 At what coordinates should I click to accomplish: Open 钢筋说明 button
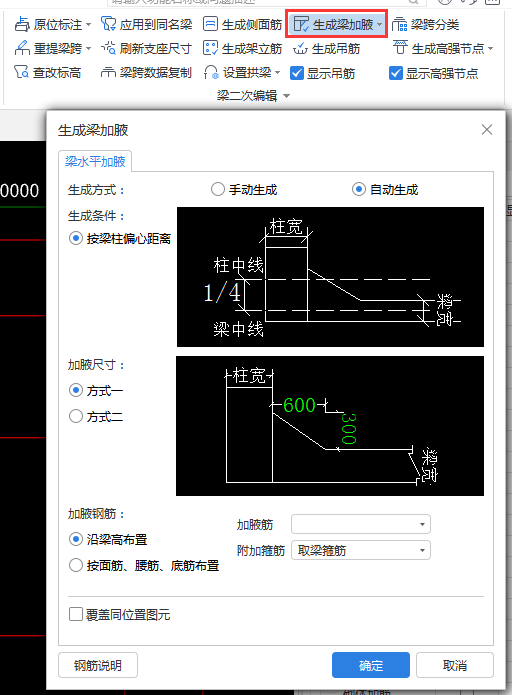tap(98, 665)
